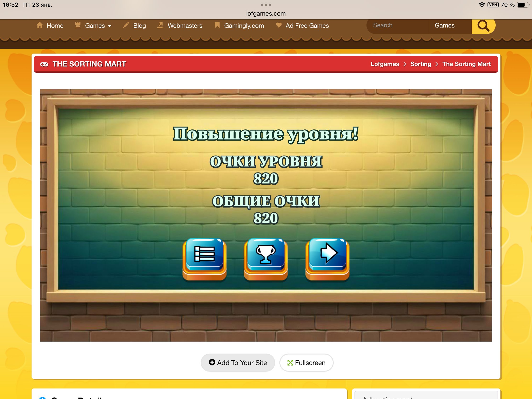The height and width of the screenshot is (399, 532).
Task: Follow the Sorting breadcrumb link
Action: (x=420, y=64)
